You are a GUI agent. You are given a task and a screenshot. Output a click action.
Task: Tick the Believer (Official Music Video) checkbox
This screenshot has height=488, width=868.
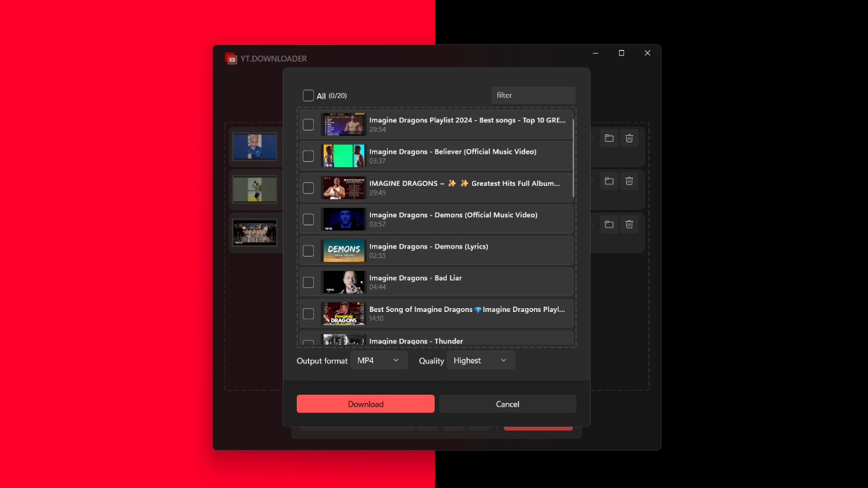pyautogui.click(x=308, y=156)
